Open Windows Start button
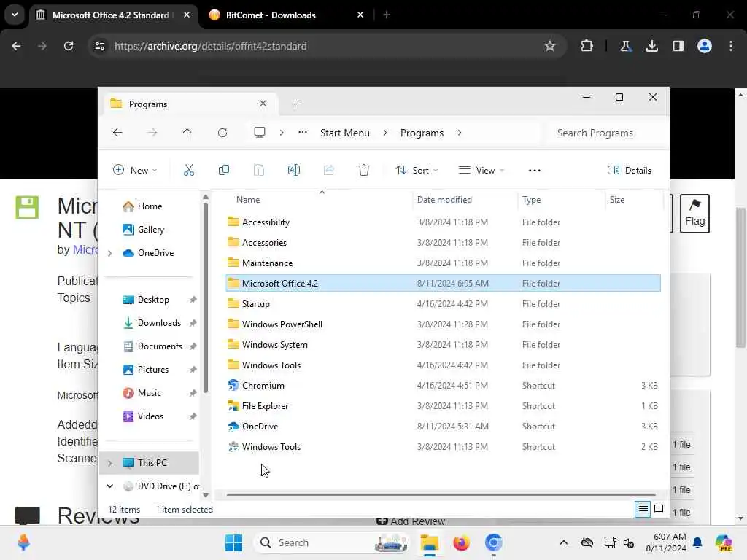Image resolution: width=747 pixels, height=560 pixels. coord(234,542)
